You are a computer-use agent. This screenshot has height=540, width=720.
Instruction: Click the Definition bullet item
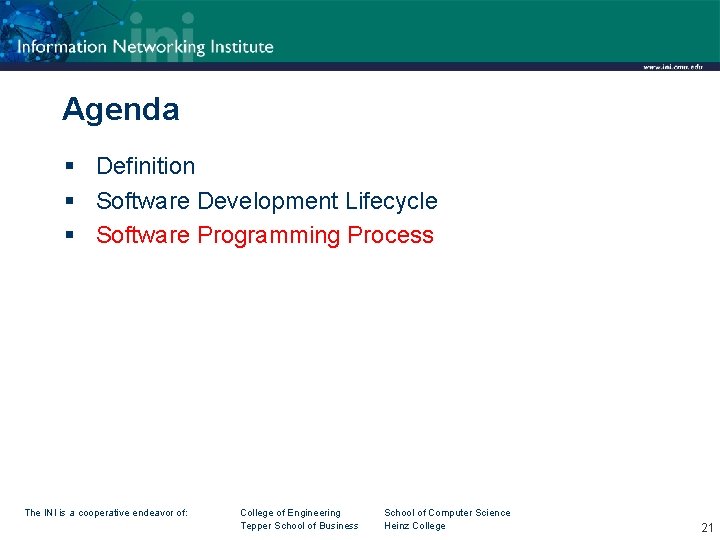pyautogui.click(x=146, y=166)
